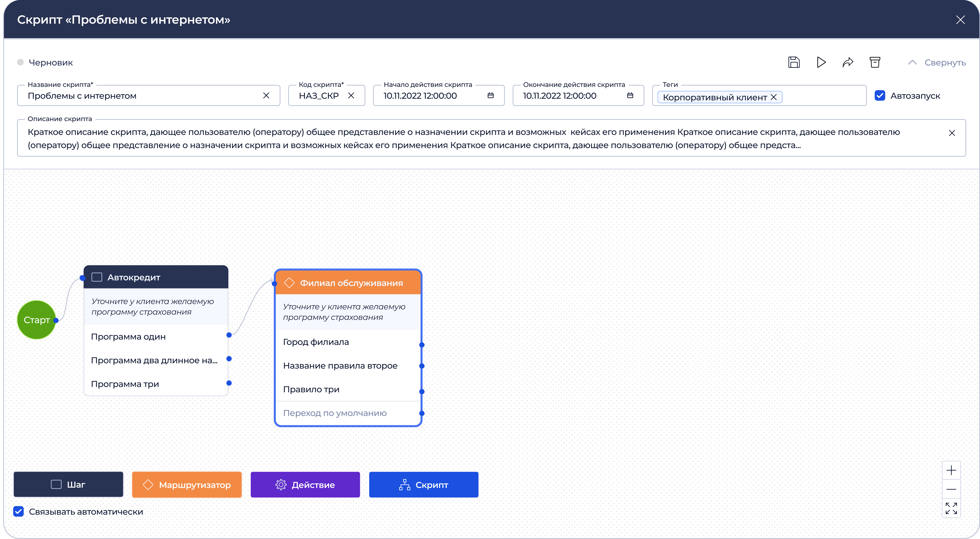
Task: Click the Автокредит input connector dot
Action: [x=83, y=278]
